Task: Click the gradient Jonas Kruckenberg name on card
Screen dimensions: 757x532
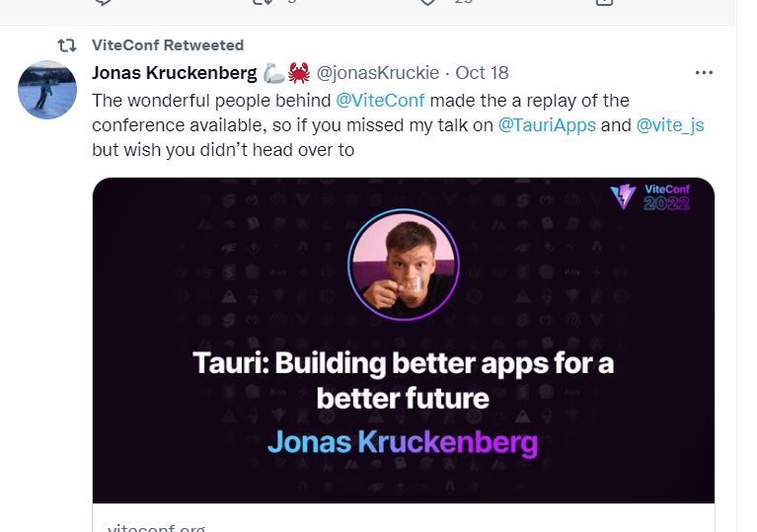Action: (403, 441)
